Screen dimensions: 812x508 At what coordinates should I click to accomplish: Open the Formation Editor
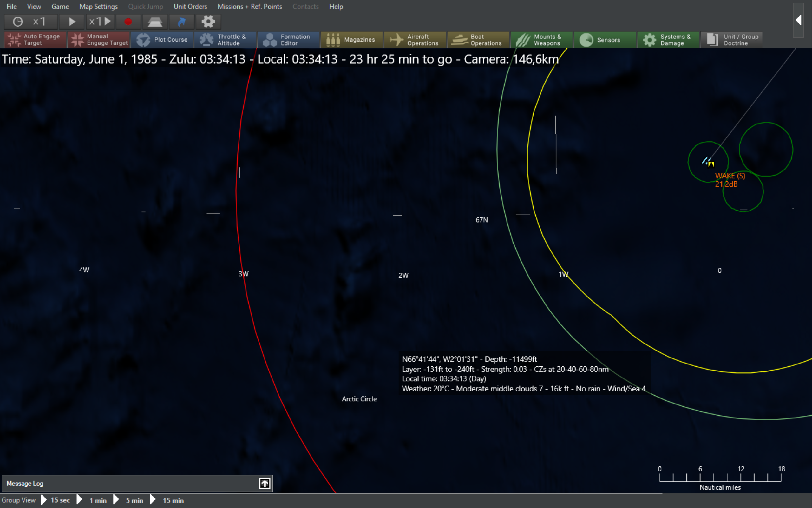tap(289, 40)
